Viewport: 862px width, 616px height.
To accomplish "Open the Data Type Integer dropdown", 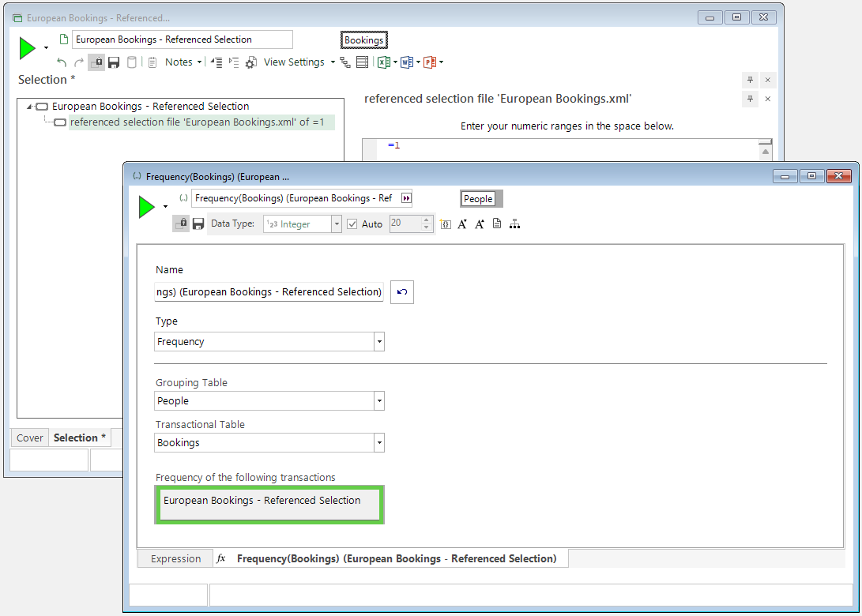I will coord(337,224).
